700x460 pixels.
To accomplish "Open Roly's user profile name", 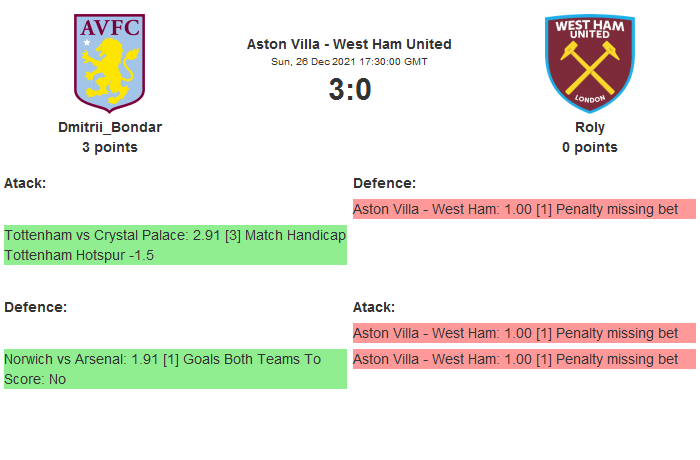I will point(589,127).
